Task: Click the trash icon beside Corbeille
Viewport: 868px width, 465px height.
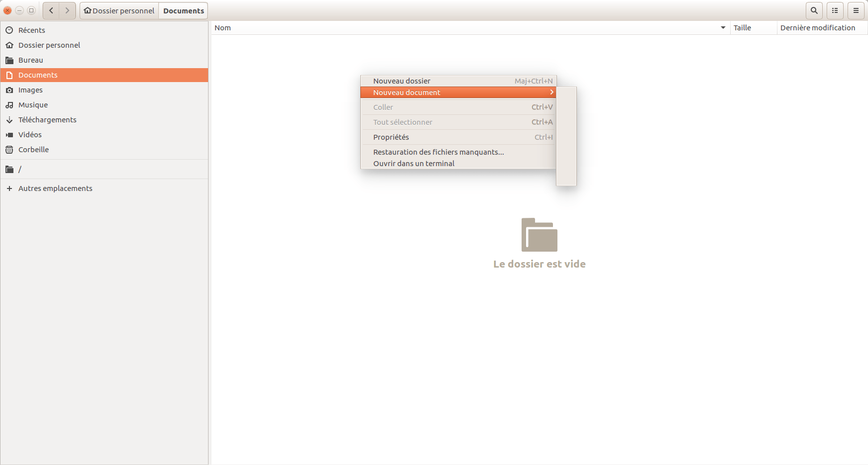Action: (9, 150)
